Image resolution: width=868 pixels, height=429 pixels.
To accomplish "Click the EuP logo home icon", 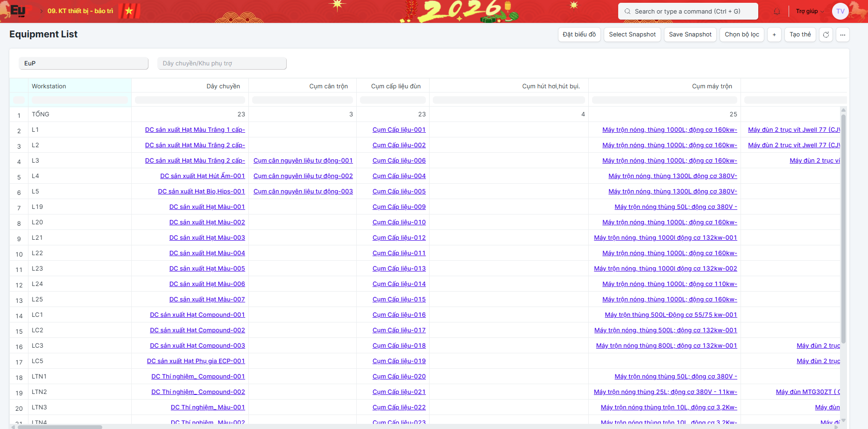I will 18,11.
